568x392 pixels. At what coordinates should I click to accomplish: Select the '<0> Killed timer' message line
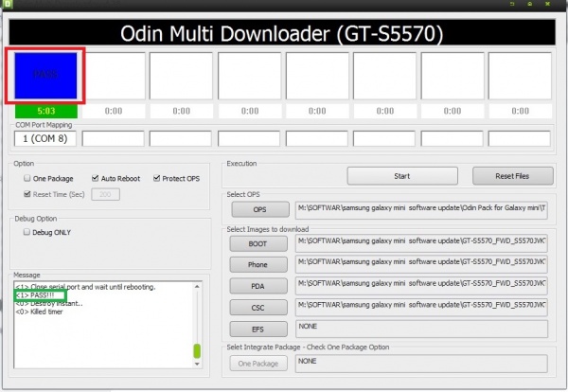point(39,312)
